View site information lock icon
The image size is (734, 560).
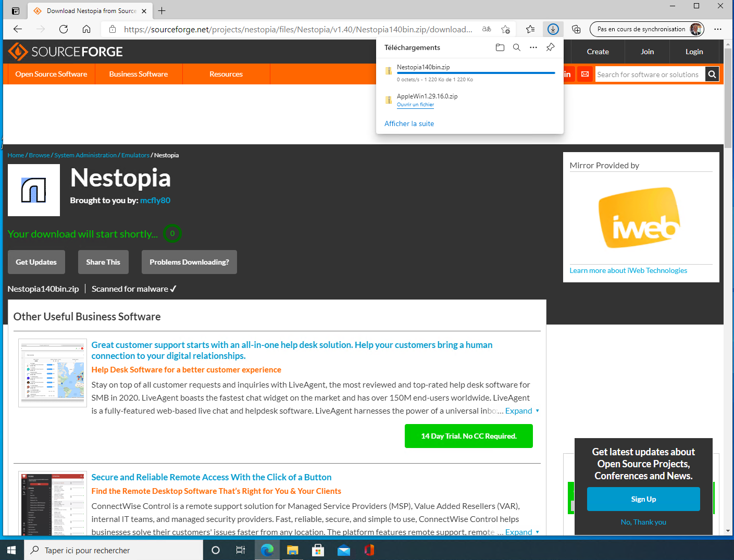113,29
